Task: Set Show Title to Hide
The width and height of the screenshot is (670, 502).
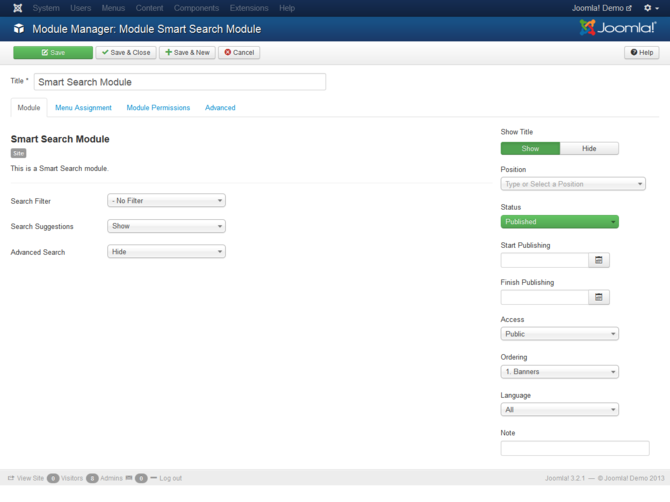Action: (589, 148)
